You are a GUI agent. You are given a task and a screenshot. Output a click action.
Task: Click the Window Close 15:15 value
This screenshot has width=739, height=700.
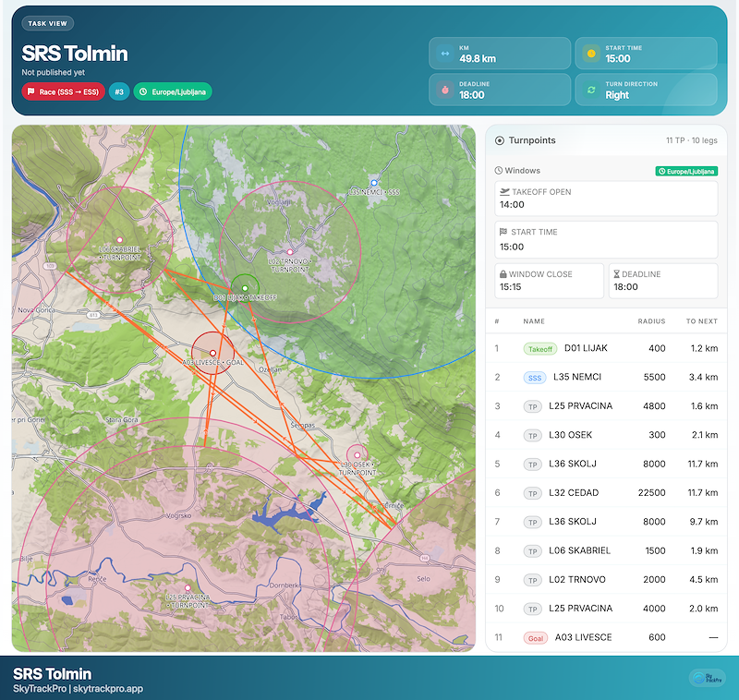[511, 287]
